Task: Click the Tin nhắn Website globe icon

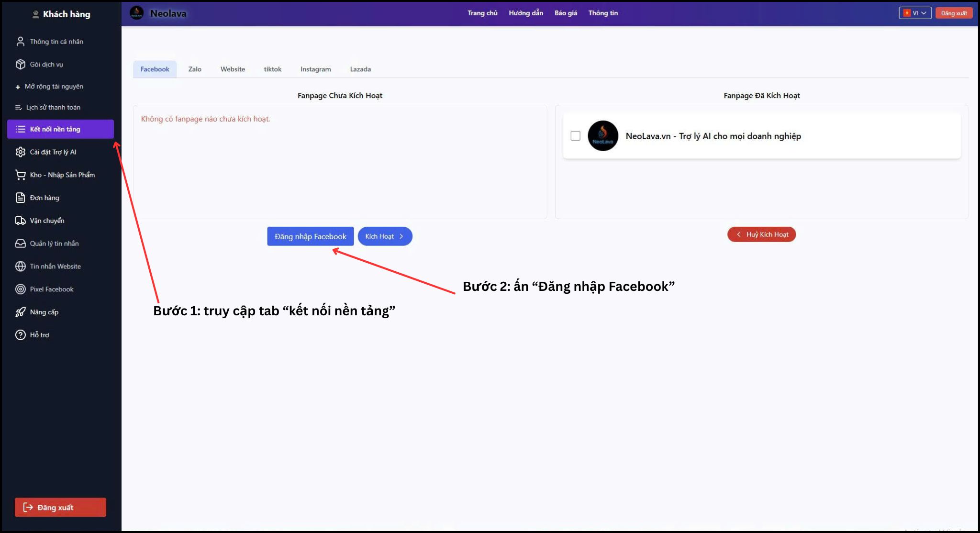Action: coord(21,266)
